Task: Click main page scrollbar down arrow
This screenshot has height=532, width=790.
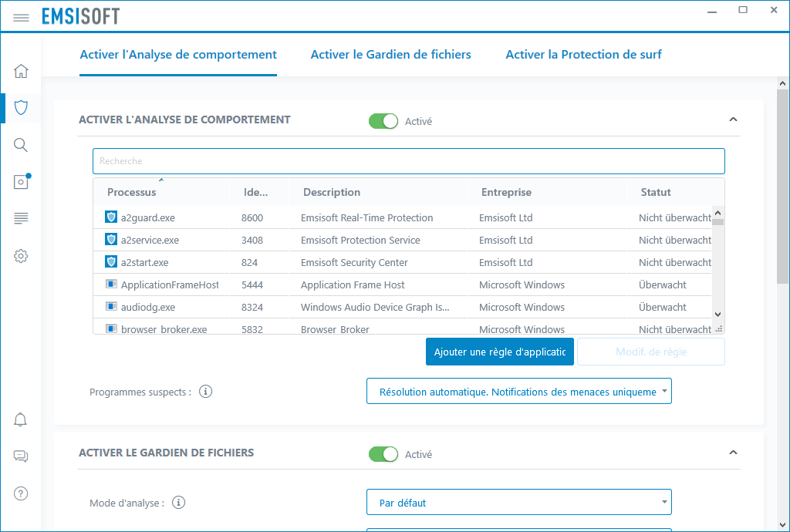Action: pos(782,524)
